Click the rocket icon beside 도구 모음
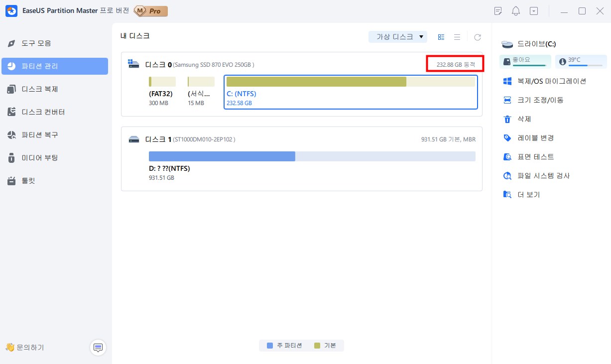This screenshot has width=611, height=364. [x=11, y=43]
